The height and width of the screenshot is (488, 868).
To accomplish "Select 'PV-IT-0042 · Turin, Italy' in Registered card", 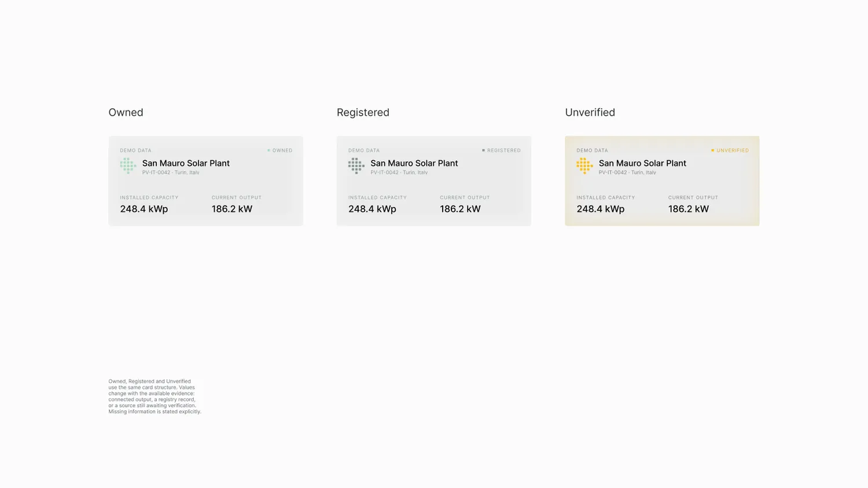I will tap(399, 172).
